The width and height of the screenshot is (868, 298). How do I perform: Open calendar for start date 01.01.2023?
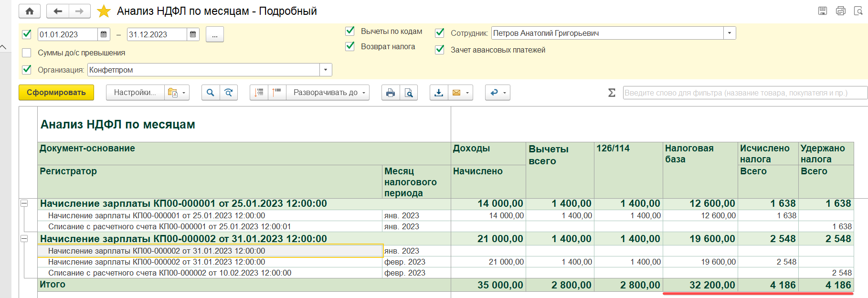(104, 34)
